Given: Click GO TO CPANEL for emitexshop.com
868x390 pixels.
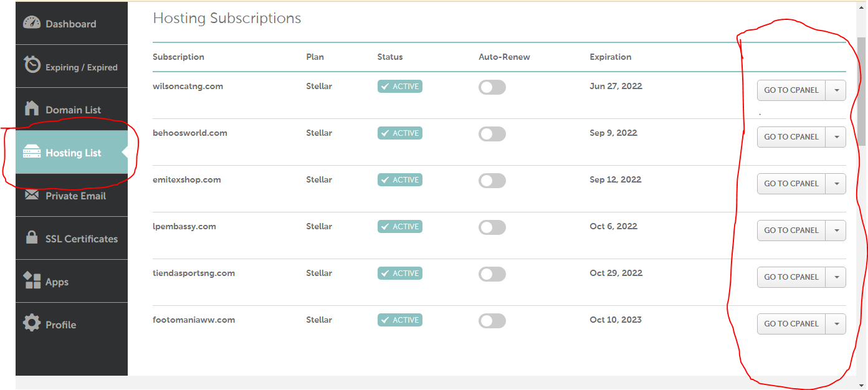Looking at the screenshot, I should pos(791,183).
